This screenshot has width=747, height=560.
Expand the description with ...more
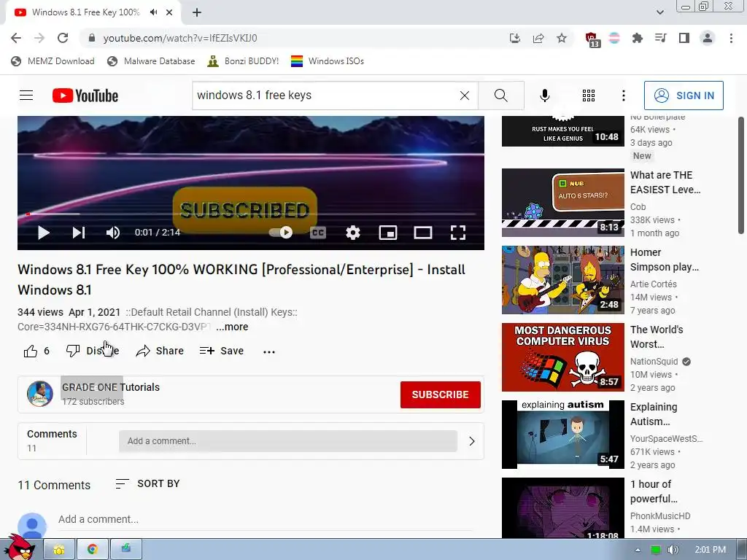(x=232, y=327)
